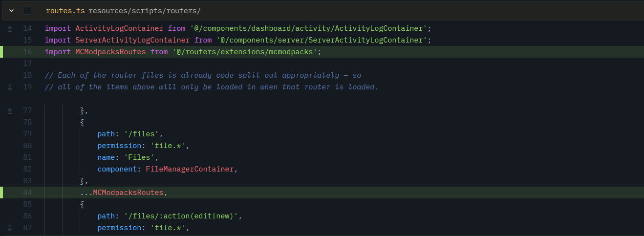The height and width of the screenshot is (236, 644).
Task: Click the resources/scripts/routers/ path text
Action: (145, 11)
